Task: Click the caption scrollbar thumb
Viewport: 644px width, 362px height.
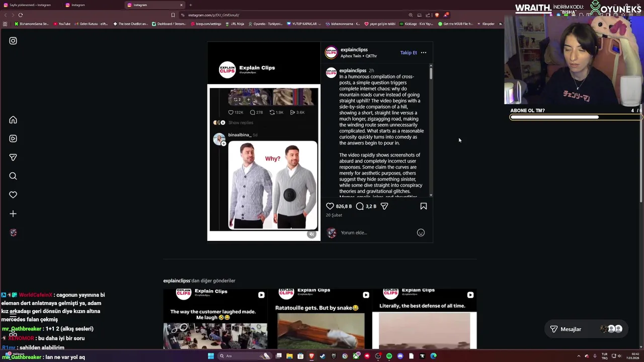Action: pos(431,73)
